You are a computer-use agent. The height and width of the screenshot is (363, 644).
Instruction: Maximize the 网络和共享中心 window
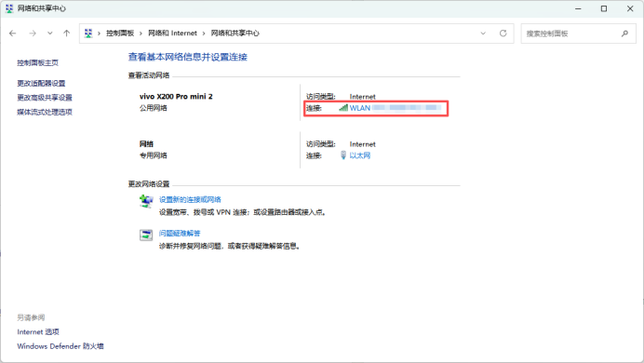604,8
